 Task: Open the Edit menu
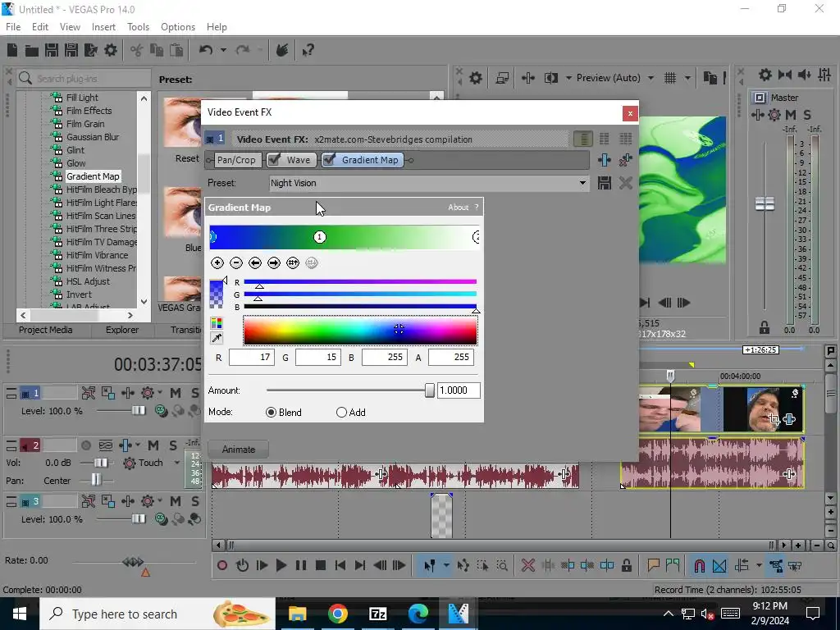pyautogui.click(x=40, y=27)
